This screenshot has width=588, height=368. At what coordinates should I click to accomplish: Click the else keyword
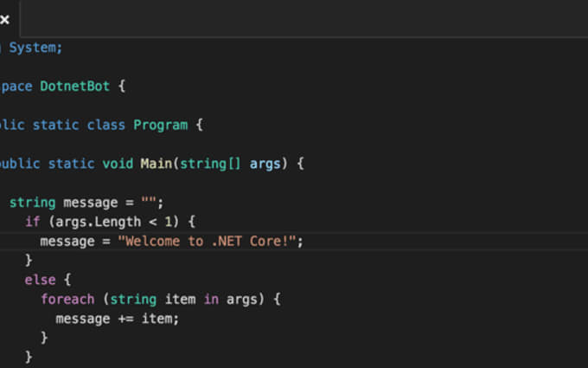tap(40, 280)
